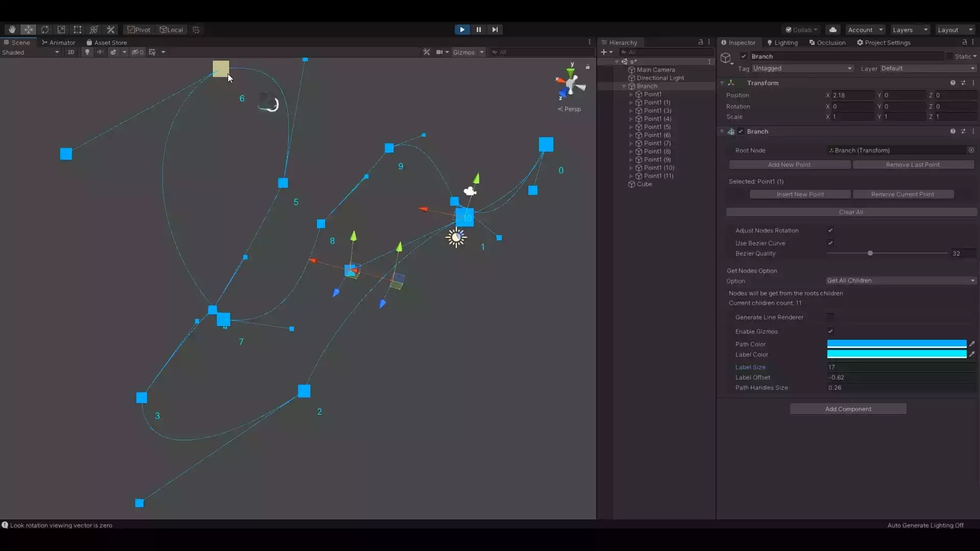Toggle 2D view mode button
Screen dimensions: 980x551
click(x=70, y=52)
